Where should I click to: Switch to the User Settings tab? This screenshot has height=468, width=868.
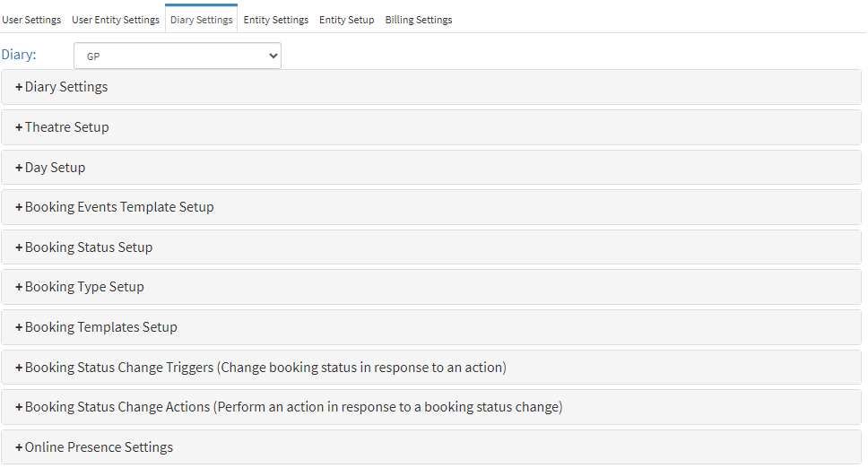(x=31, y=20)
